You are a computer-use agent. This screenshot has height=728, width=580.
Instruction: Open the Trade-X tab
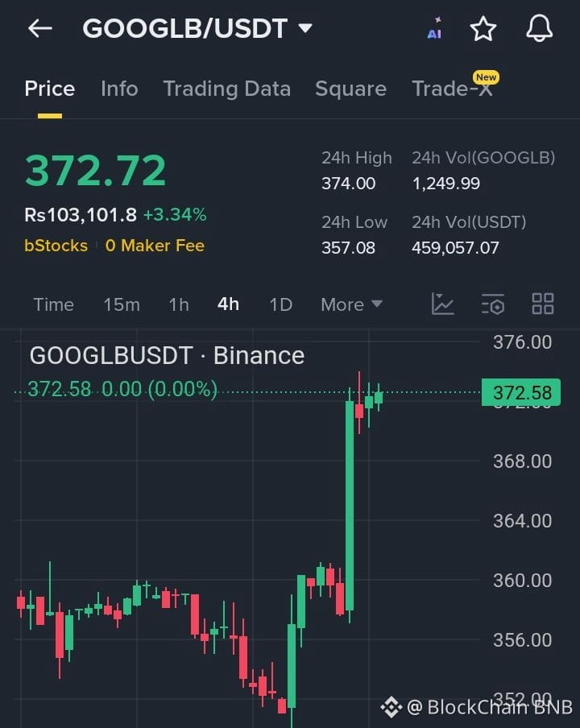pyautogui.click(x=452, y=89)
